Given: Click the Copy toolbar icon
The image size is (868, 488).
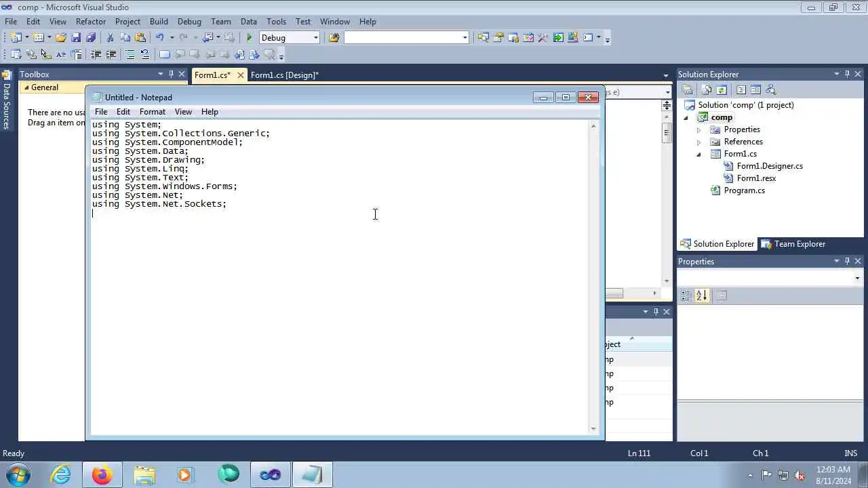Looking at the screenshot, I should click(x=125, y=38).
